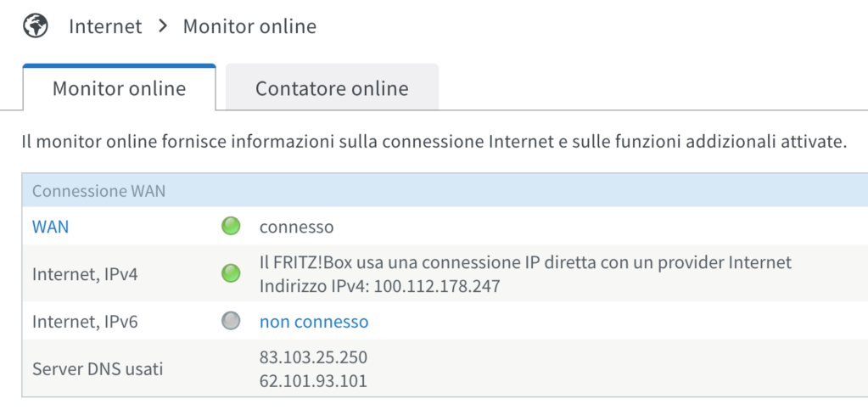This screenshot has height=410, width=868.
Task: Click the green IPv4 status indicator
Action: tap(231, 273)
